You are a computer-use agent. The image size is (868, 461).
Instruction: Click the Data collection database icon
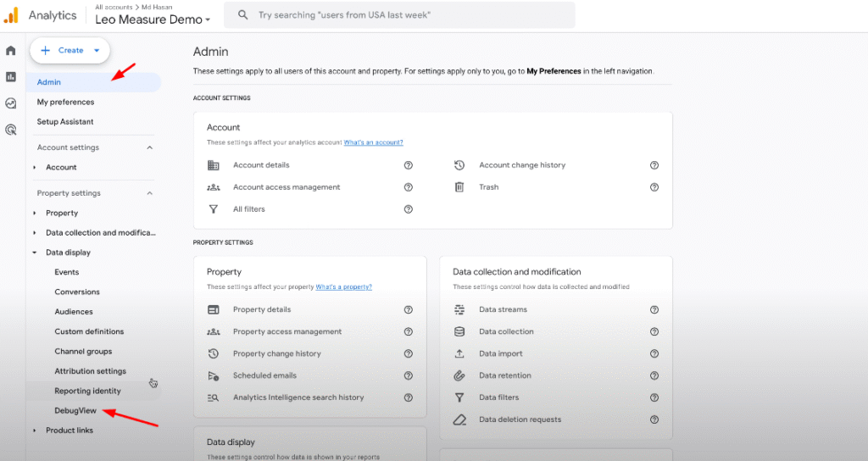click(459, 331)
